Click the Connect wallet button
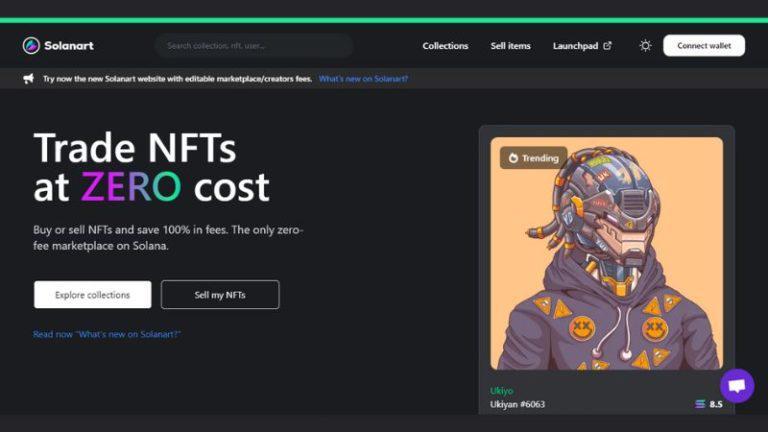This screenshot has width=768, height=432. pyautogui.click(x=704, y=46)
